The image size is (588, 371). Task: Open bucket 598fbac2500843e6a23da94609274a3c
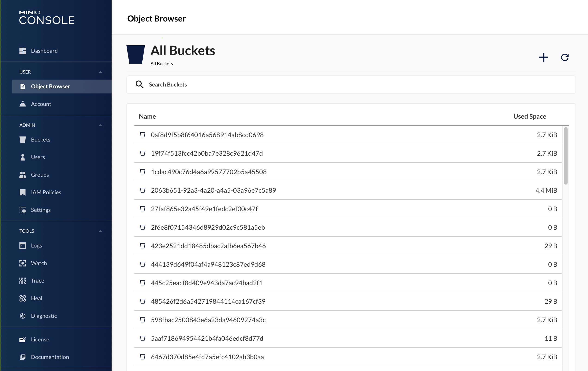tap(348, 320)
